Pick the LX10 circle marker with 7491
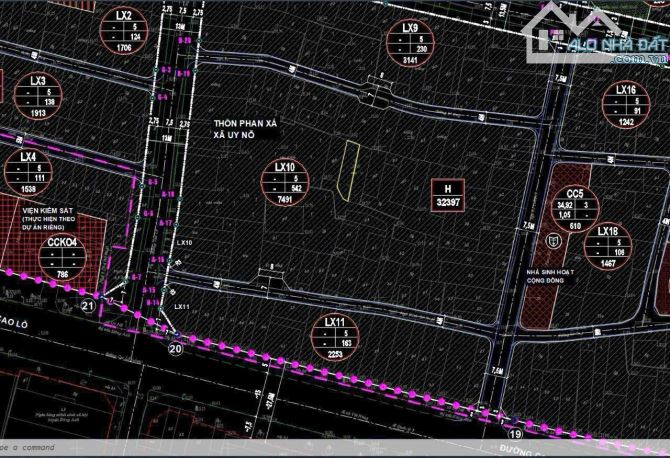Viewport: 670px width, 458px height. pyautogui.click(x=285, y=187)
